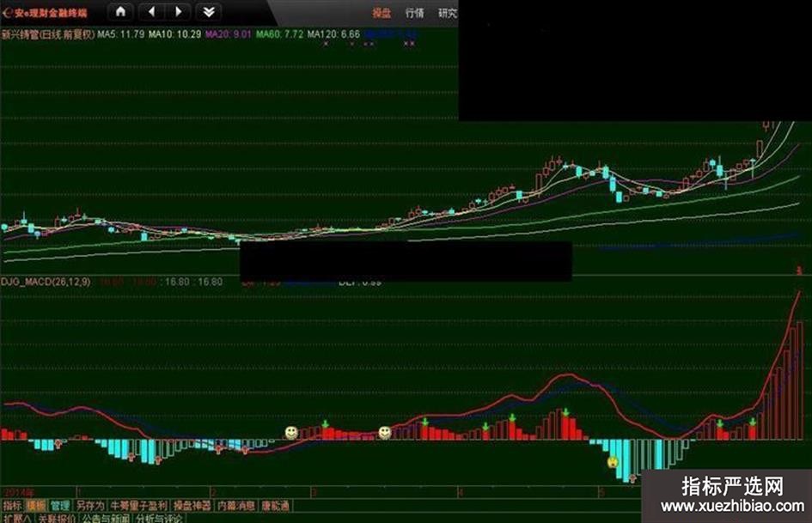Open the 关联报价 tab
The image size is (812, 523).
coord(57,519)
